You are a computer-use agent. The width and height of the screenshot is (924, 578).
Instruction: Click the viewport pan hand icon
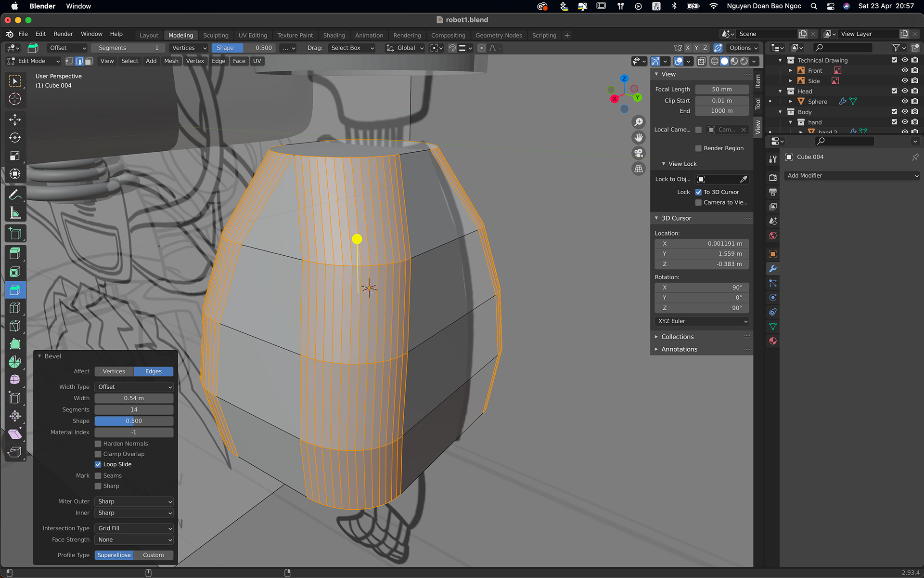[639, 138]
